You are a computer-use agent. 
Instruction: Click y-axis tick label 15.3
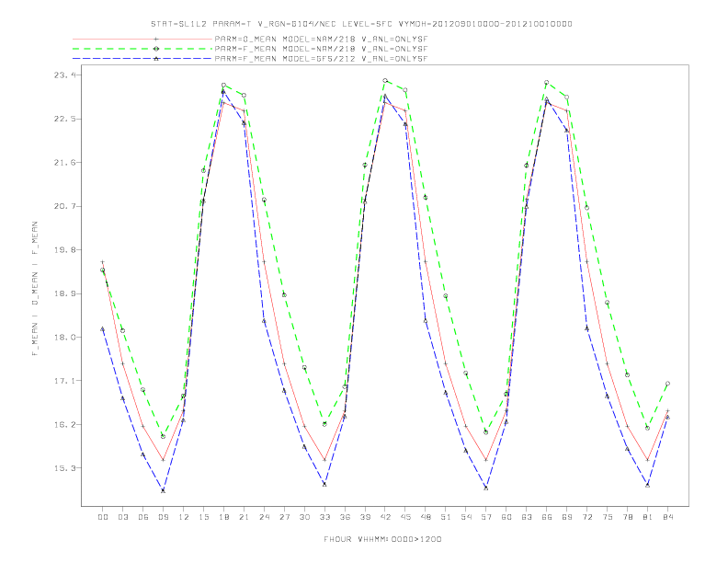point(63,468)
